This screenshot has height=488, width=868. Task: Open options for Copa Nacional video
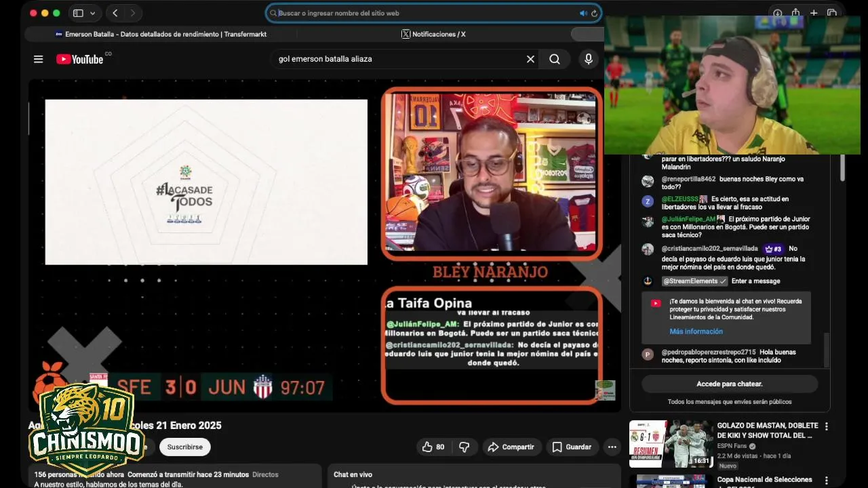pos(826,480)
